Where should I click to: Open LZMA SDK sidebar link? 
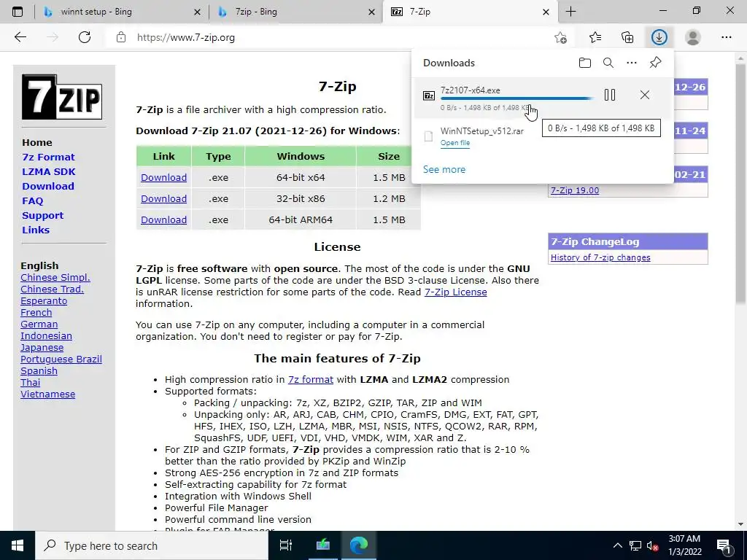(49, 171)
